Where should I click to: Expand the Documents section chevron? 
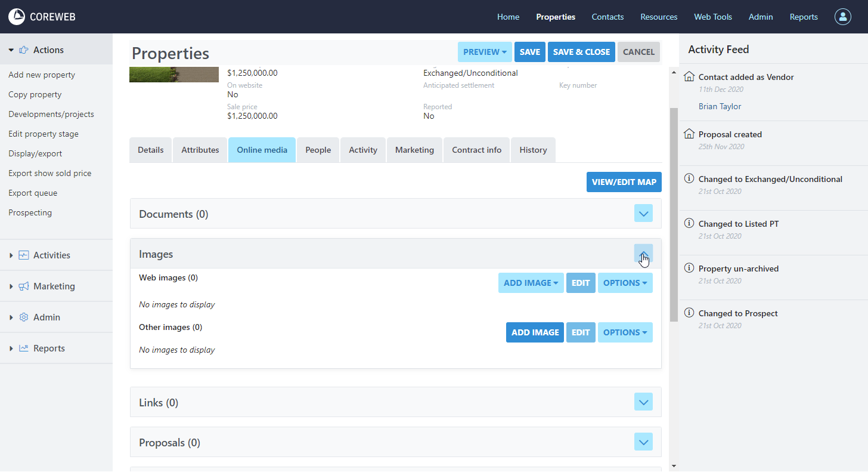pos(643,214)
